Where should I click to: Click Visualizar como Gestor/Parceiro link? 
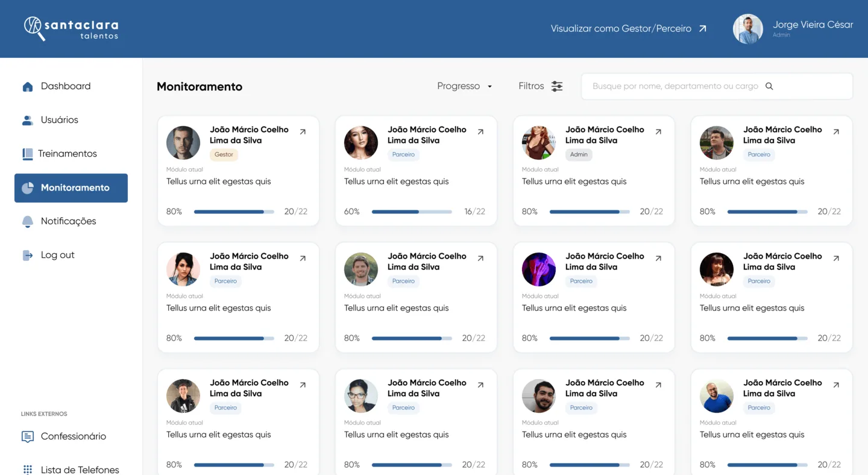click(628, 29)
